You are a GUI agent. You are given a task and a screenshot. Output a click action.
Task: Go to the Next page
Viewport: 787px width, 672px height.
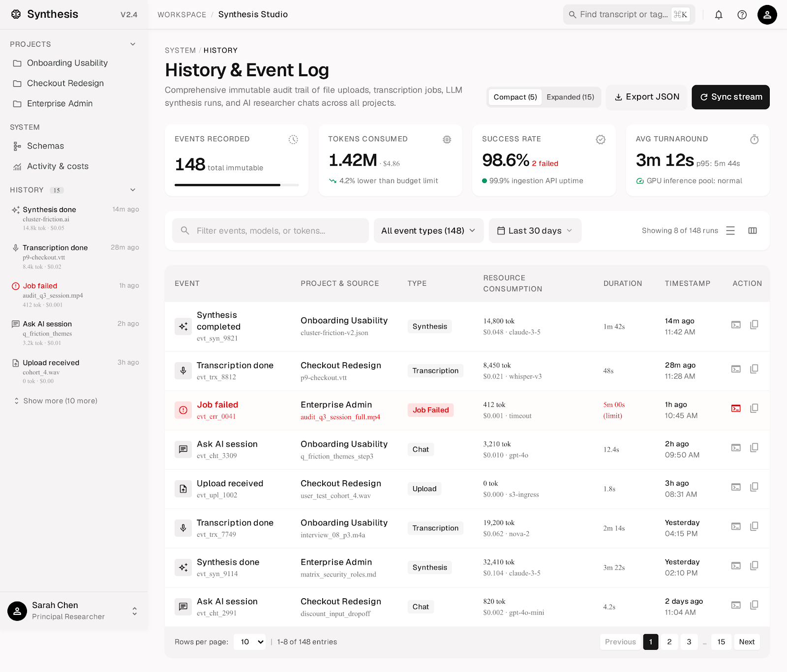747,642
